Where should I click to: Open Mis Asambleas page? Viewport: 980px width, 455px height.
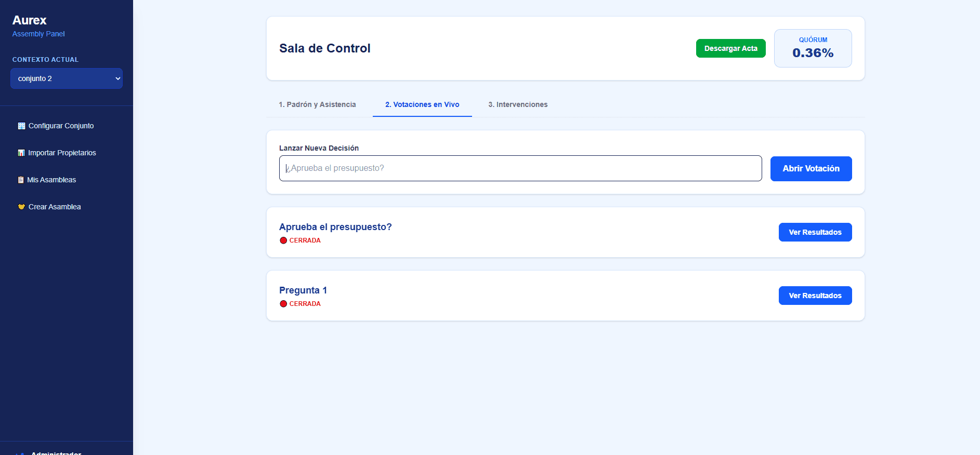67,180
